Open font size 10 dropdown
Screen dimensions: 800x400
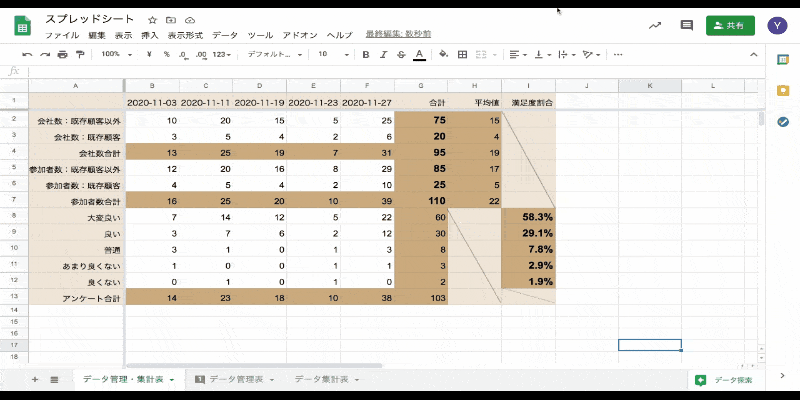[x=333, y=55]
